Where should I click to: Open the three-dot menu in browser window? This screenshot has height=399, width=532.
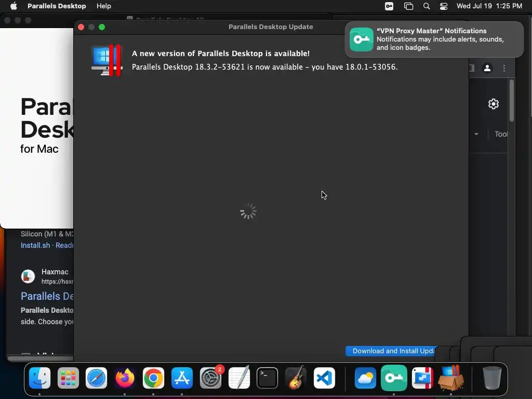[504, 68]
